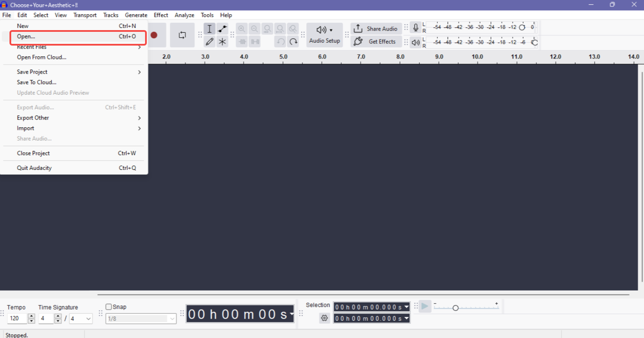Open the Selection toolbar settings gear
The height and width of the screenshot is (338, 644).
tap(324, 318)
